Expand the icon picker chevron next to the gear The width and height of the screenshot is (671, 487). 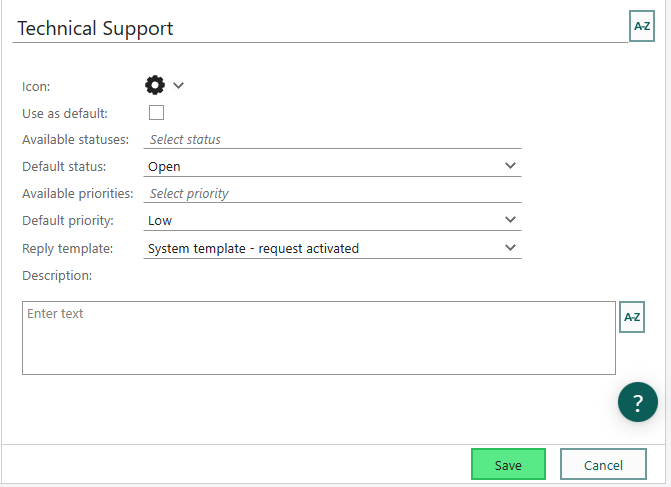coord(178,86)
